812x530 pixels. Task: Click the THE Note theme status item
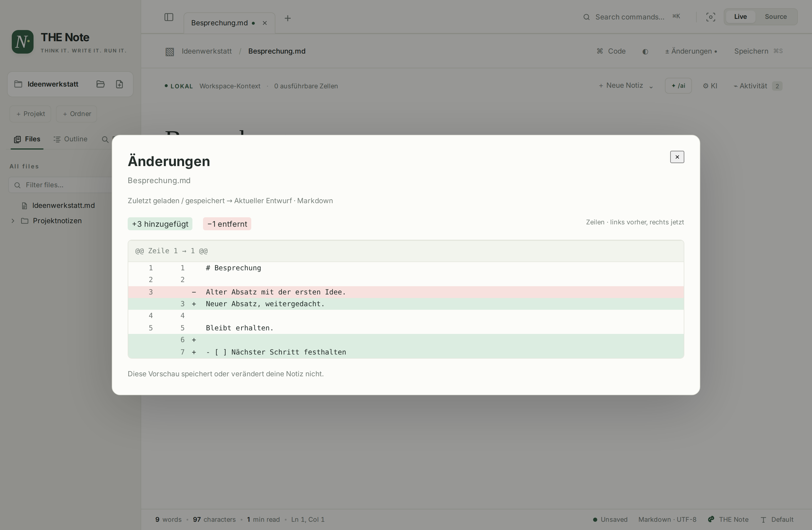click(728, 519)
